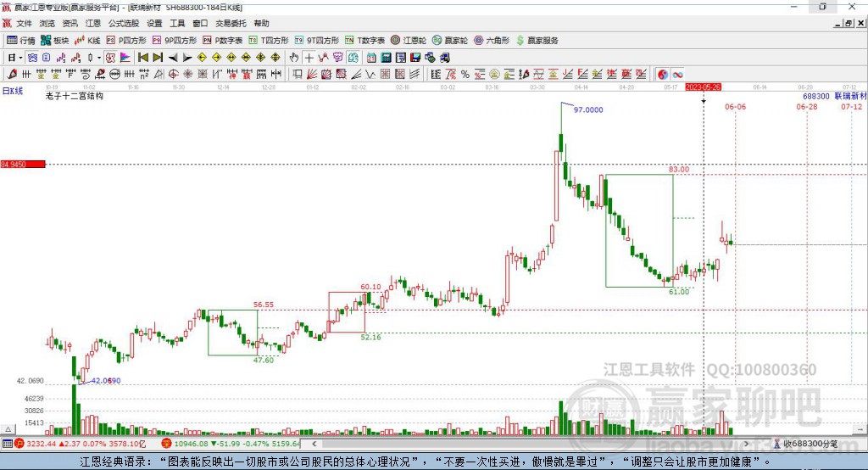This screenshot has width=868, height=470.
Task: Switch to K线 chart view
Action: click(87, 41)
